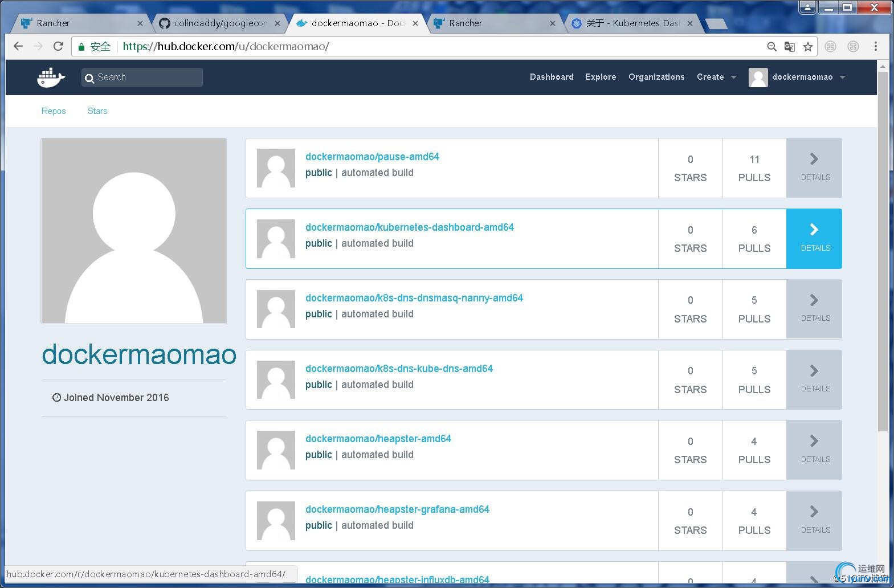Viewport: 894px width, 588px height.
Task: Click the second extension icon beside the menu
Action: tap(853, 47)
